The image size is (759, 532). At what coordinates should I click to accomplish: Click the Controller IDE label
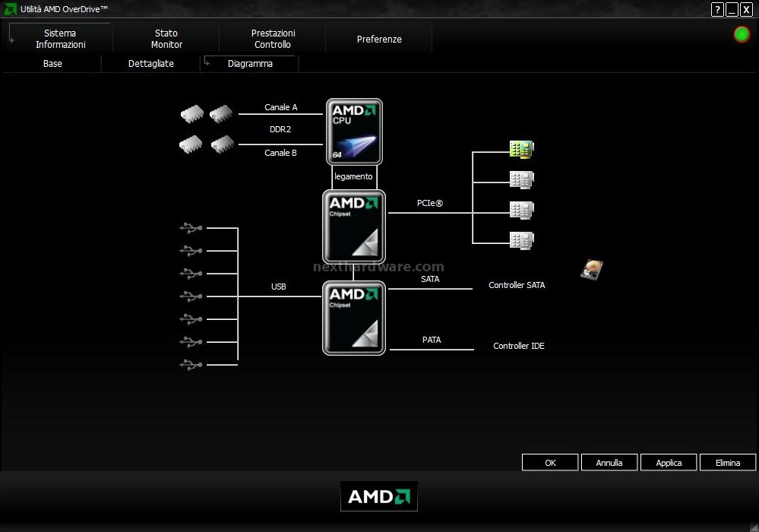[518, 346]
